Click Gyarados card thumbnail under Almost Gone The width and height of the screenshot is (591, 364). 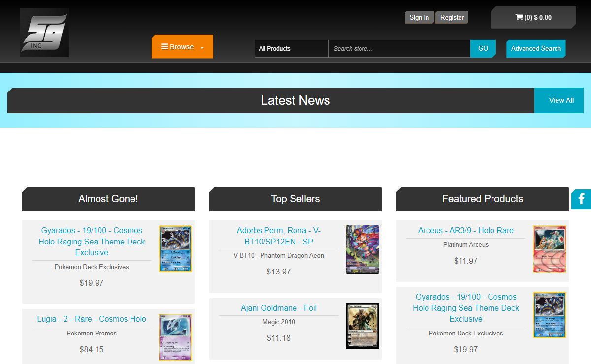175,249
